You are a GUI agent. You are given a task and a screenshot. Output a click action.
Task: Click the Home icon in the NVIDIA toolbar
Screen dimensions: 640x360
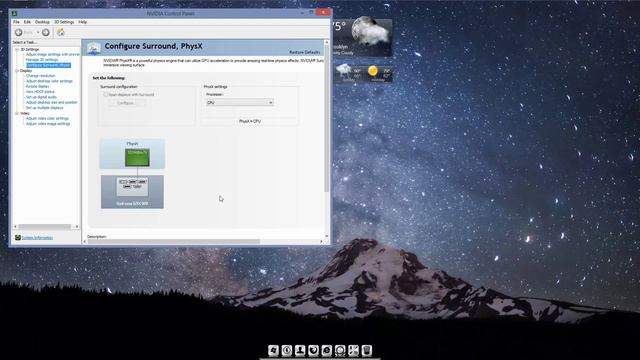pyautogui.click(x=60, y=32)
